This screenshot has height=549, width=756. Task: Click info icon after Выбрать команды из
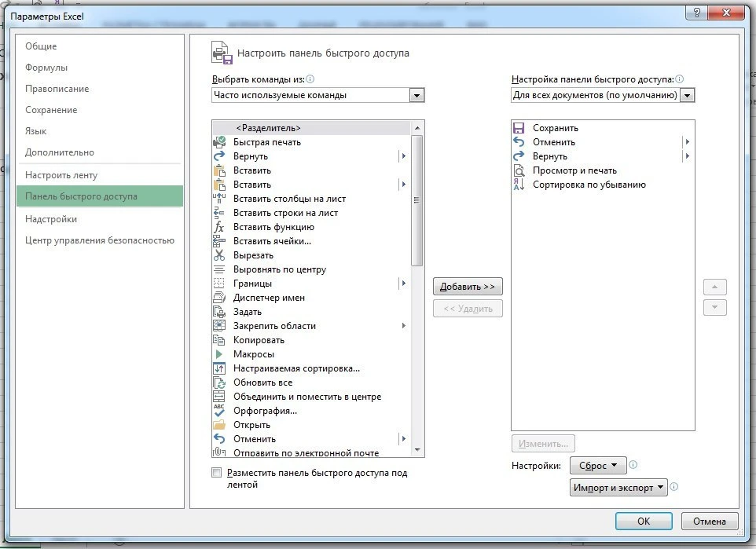310,79
